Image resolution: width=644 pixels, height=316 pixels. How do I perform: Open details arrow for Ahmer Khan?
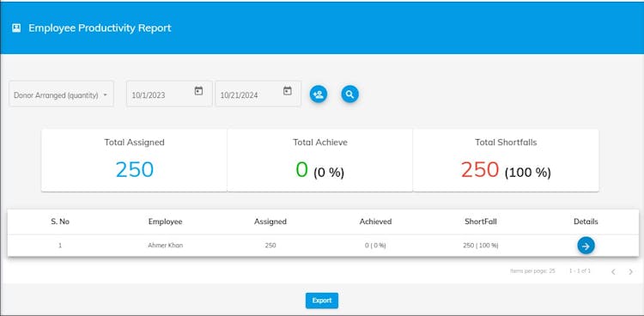(586, 246)
